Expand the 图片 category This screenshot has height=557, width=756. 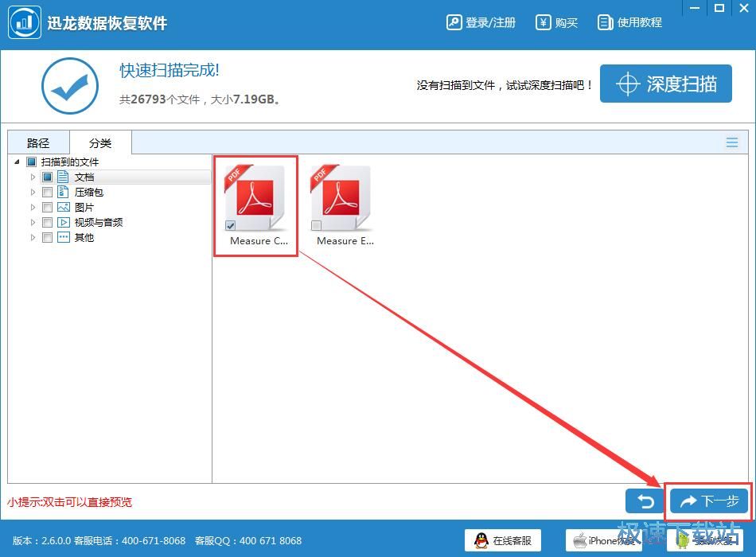33,208
